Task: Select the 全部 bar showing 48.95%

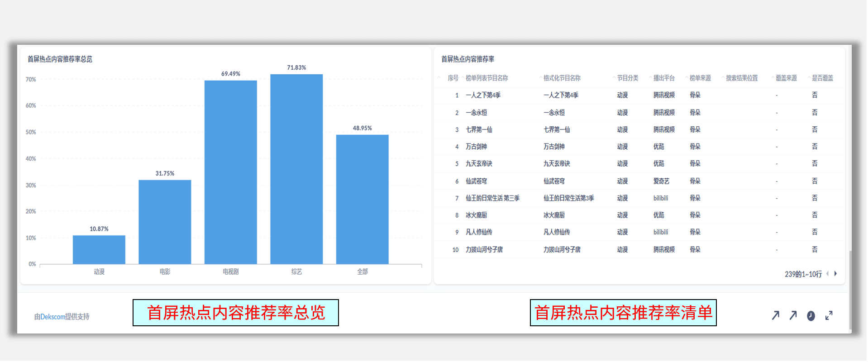Action: point(362,199)
